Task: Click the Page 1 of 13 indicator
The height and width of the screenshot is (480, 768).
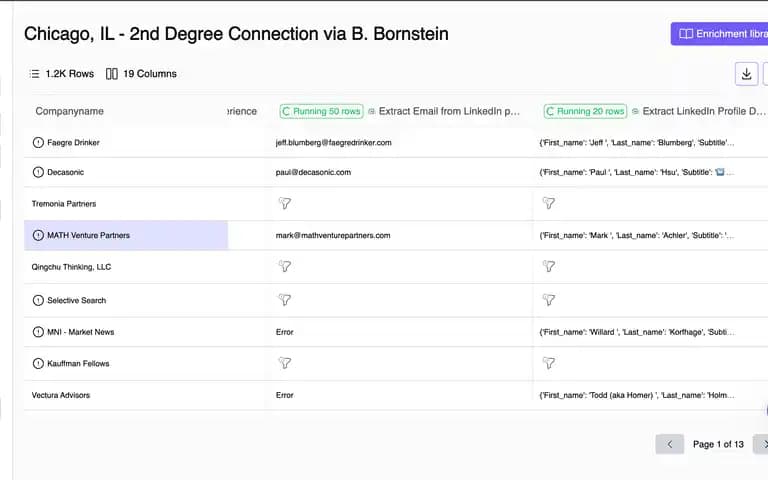Action: pos(718,444)
